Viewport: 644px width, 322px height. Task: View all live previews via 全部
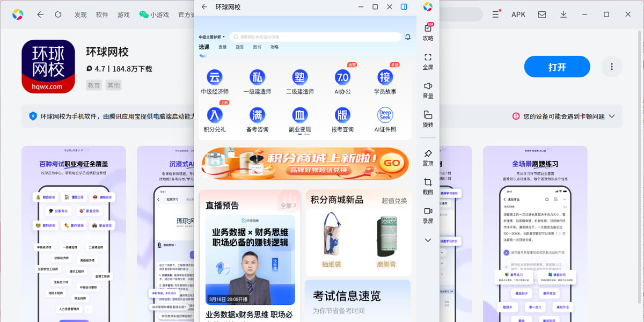(288, 206)
